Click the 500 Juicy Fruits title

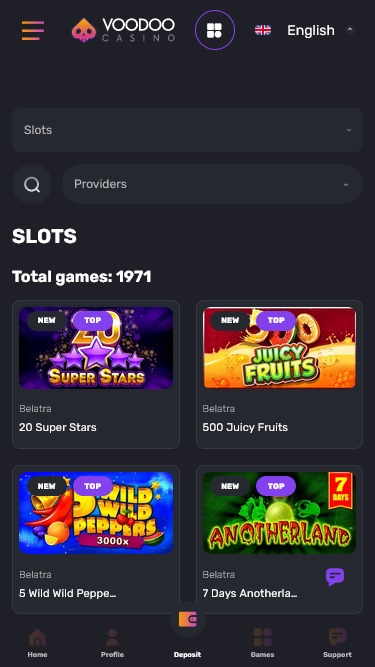[x=245, y=427]
